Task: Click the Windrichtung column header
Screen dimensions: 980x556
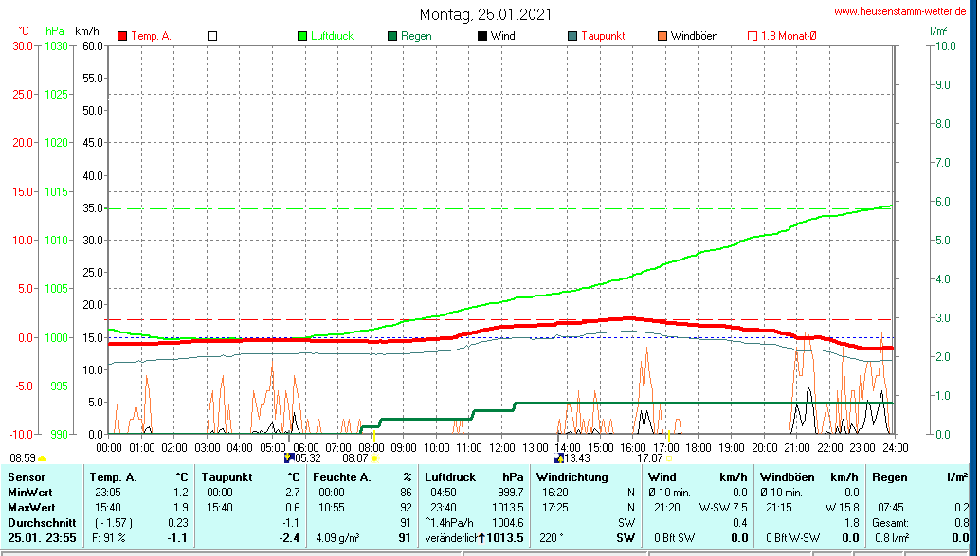Action: click(571, 476)
